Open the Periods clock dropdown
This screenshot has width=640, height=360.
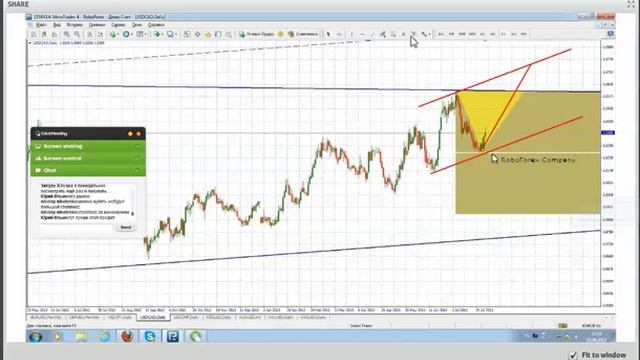pyautogui.click(x=127, y=34)
